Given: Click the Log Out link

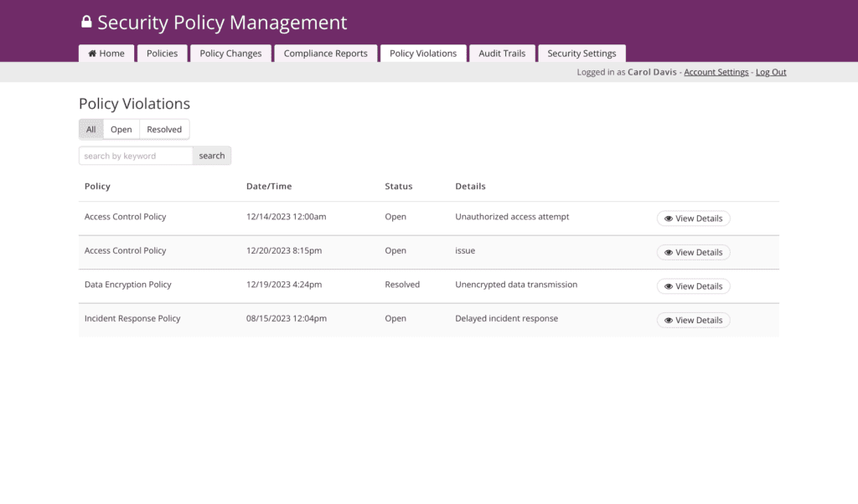Looking at the screenshot, I should pyautogui.click(x=771, y=72).
